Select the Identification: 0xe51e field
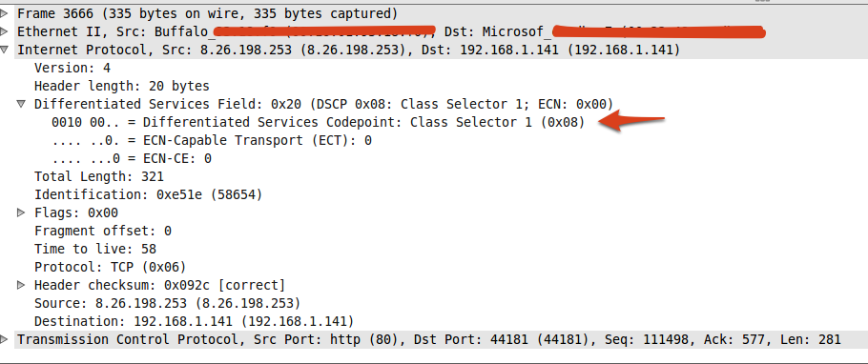The image size is (868, 364). pyautogui.click(x=149, y=194)
